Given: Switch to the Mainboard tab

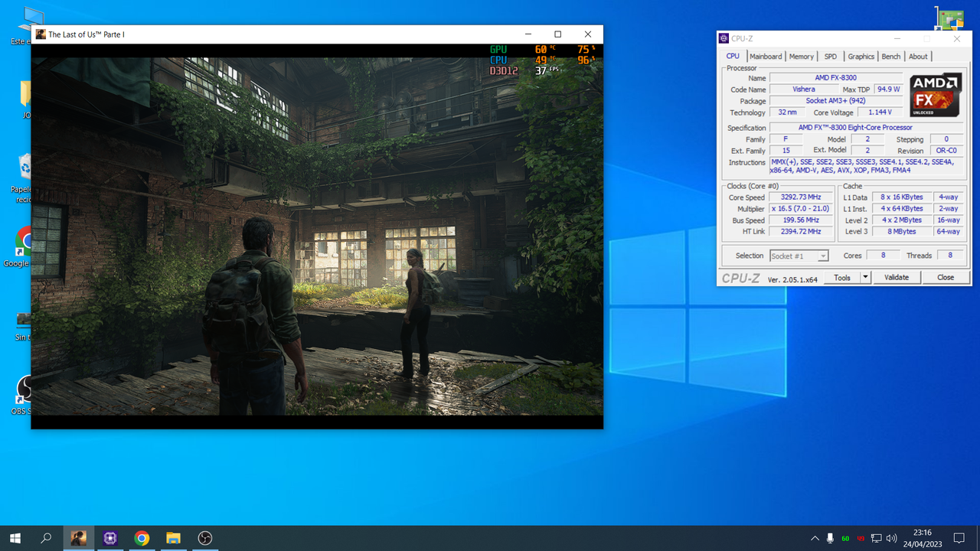Looking at the screenshot, I should [x=766, y=57].
